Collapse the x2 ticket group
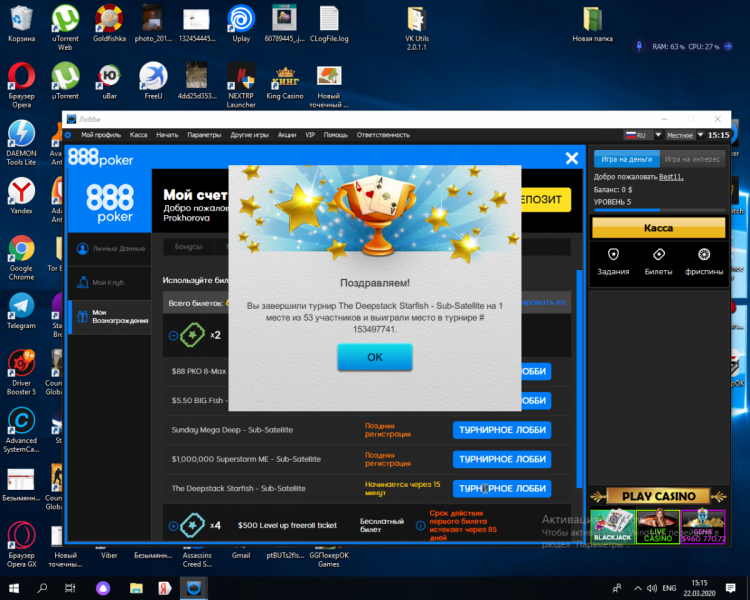 (173, 335)
